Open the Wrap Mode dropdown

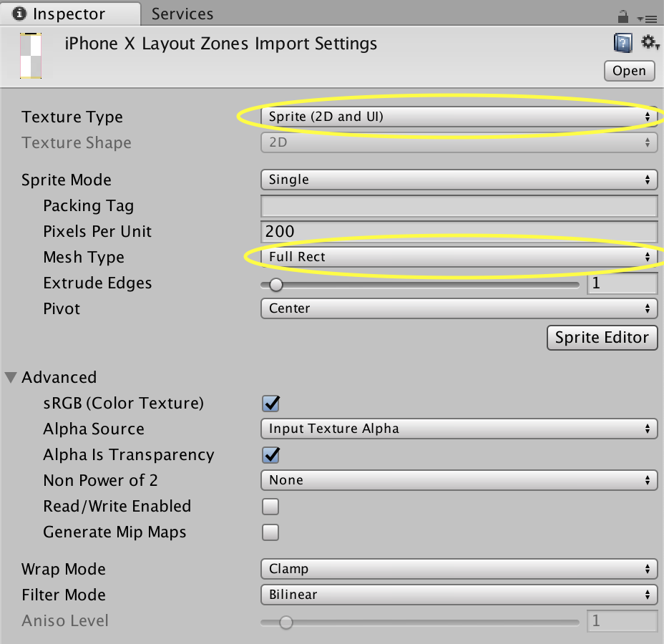[x=459, y=569]
